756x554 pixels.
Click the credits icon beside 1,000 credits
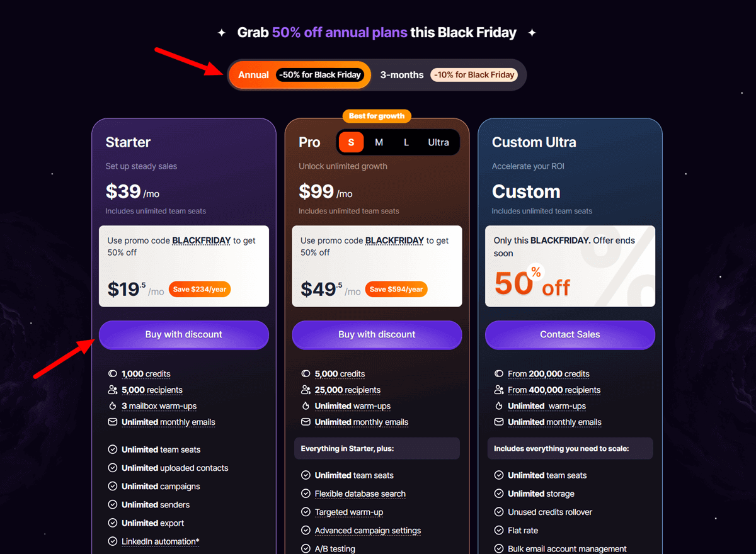click(112, 373)
